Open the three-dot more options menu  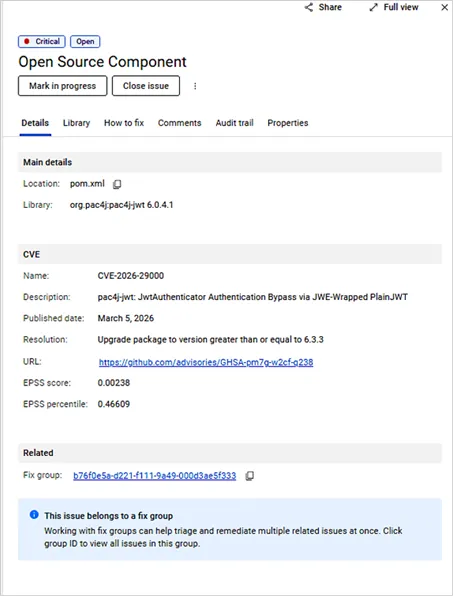195,86
